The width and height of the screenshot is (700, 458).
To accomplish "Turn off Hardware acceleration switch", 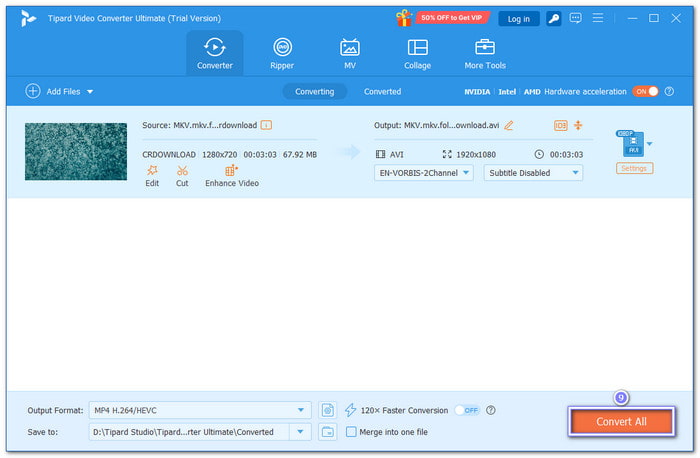I will pos(646,91).
